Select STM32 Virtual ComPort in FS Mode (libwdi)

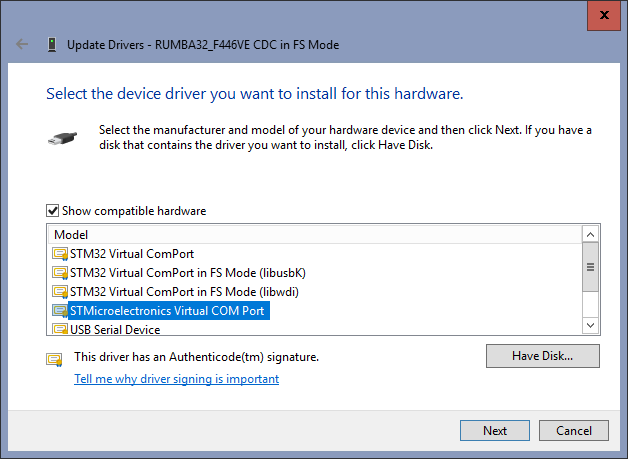(x=184, y=292)
